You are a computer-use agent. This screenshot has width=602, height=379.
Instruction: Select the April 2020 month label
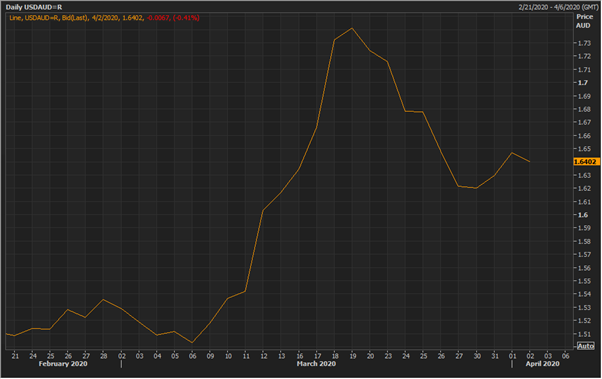click(x=542, y=364)
